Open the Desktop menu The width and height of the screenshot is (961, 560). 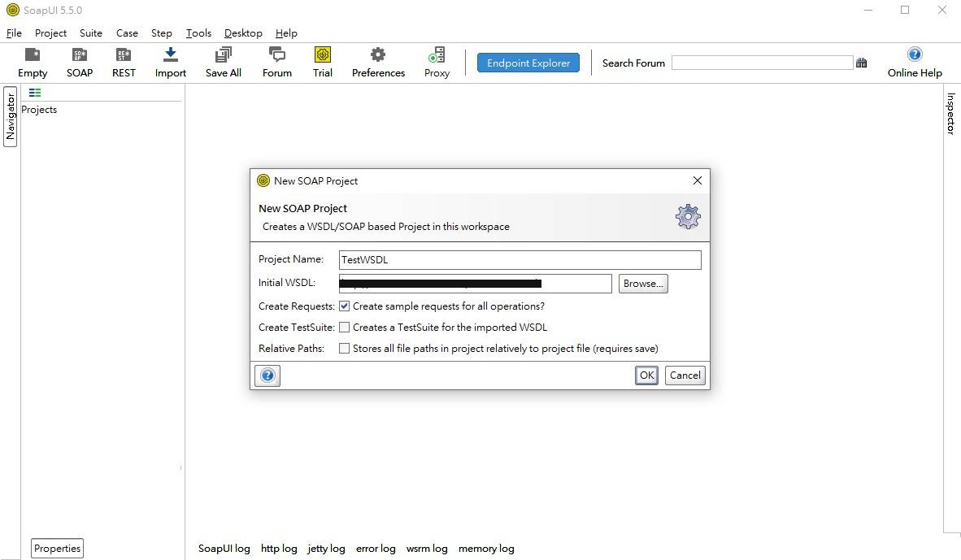243,33
